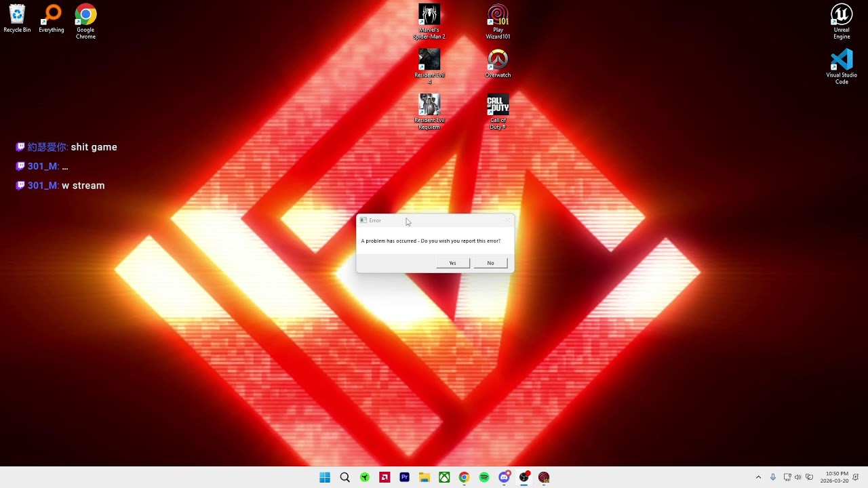Click the security shield tray icon

[x=809, y=477]
